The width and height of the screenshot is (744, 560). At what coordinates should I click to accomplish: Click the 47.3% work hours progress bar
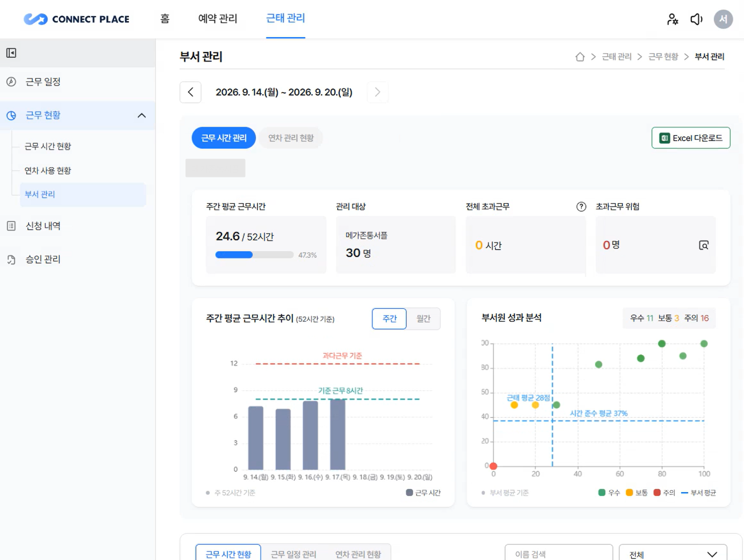point(254,255)
